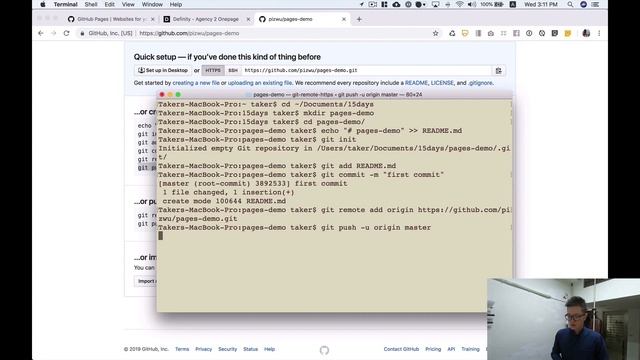The image size is (640, 360).
Task: Click the webcam video overlay thumbnail
Action: (563, 319)
